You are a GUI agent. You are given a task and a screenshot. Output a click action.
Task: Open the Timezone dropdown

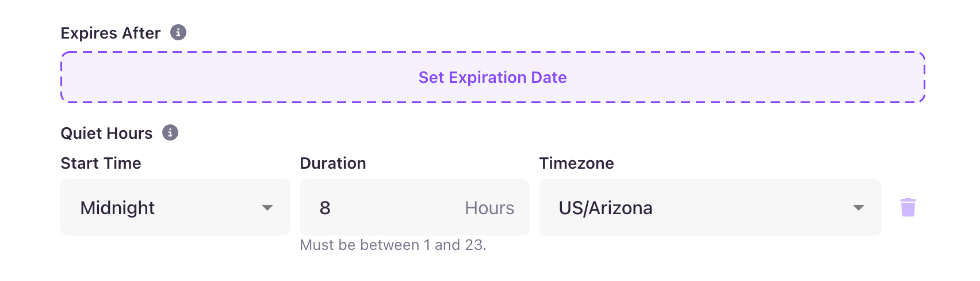pyautogui.click(x=710, y=207)
